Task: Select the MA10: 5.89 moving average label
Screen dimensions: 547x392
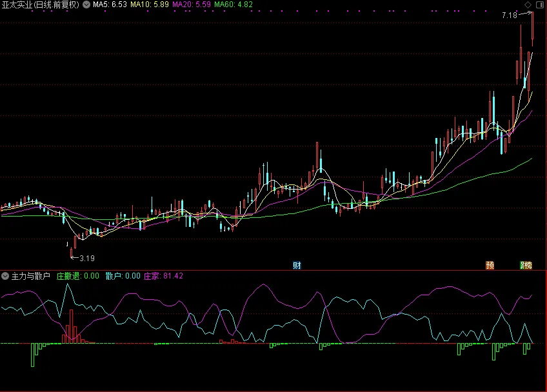Action: (149, 5)
